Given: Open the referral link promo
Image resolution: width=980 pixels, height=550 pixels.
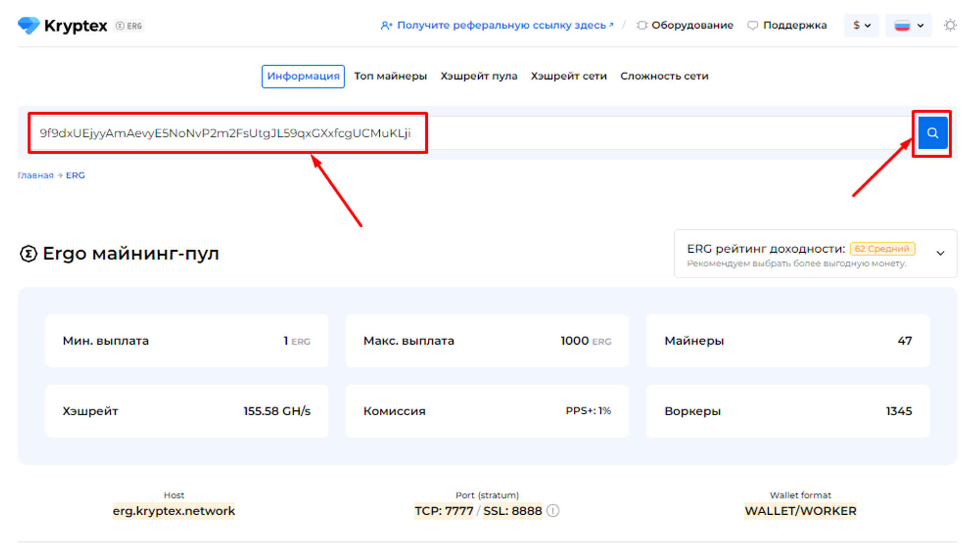Looking at the screenshot, I should point(505,25).
